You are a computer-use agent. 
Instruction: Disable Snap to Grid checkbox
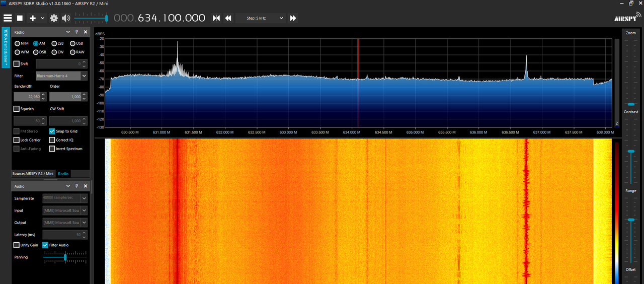(52, 131)
